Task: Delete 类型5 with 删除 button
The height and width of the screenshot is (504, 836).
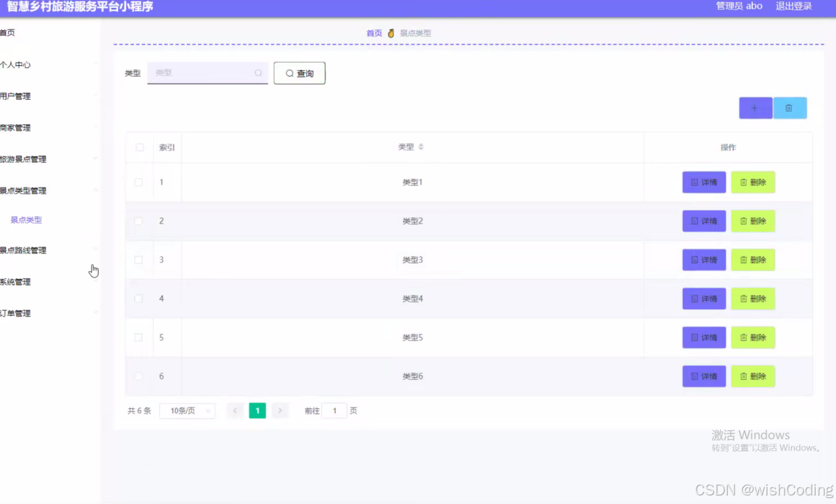Action: pos(753,337)
